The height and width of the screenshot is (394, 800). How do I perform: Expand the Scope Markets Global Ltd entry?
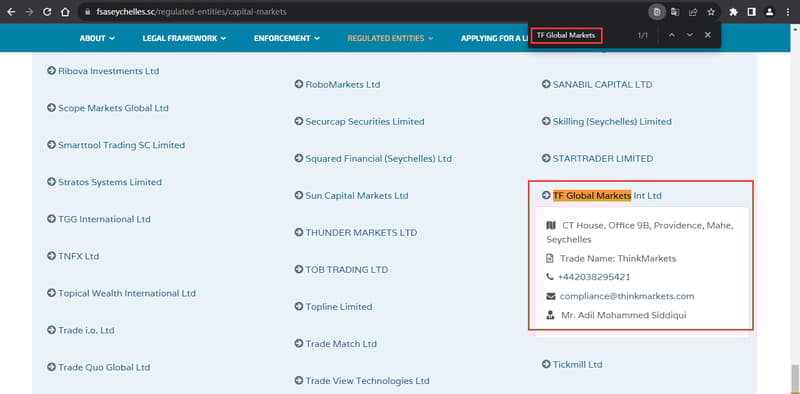108,108
